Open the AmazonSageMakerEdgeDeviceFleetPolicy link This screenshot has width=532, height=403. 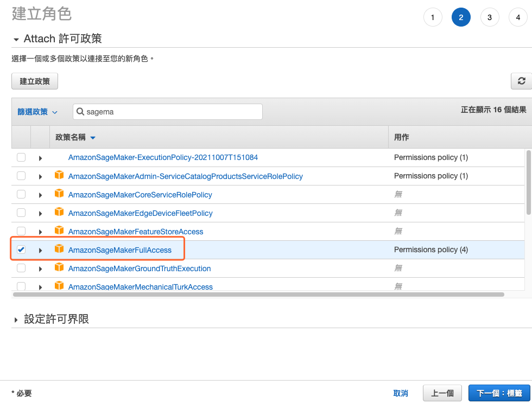pyautogui.click(x=141, y=213)
